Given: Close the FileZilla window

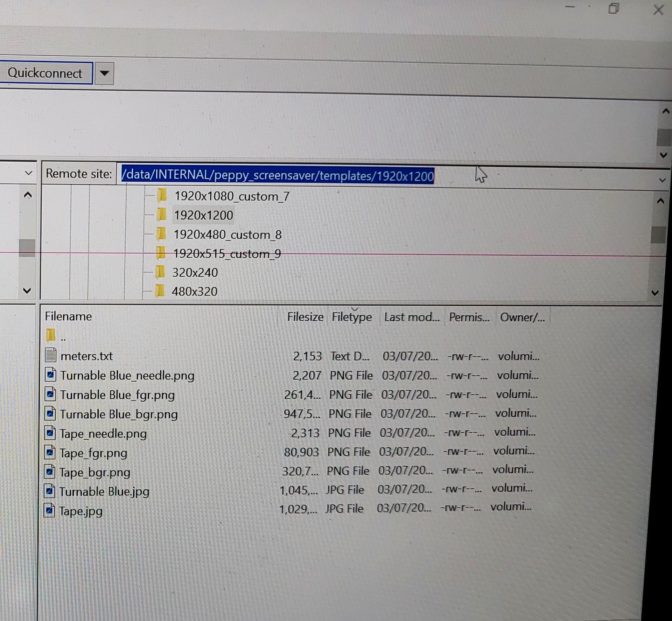Looking at the screenshot, I should (658, 9).
